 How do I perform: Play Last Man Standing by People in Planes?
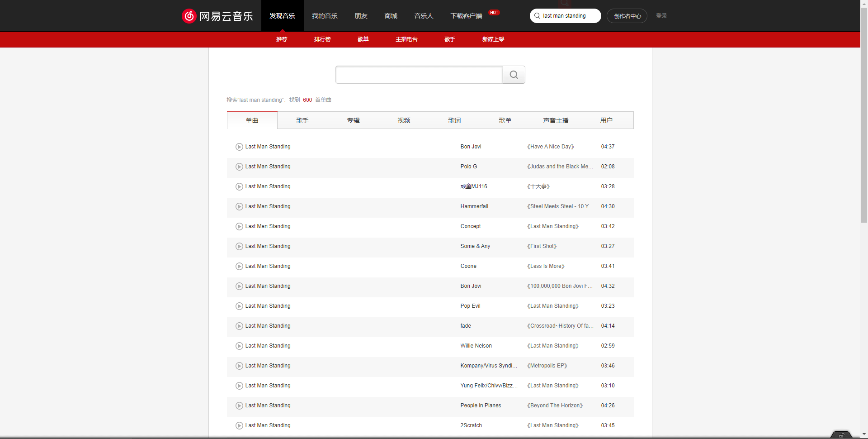(239, 406)
